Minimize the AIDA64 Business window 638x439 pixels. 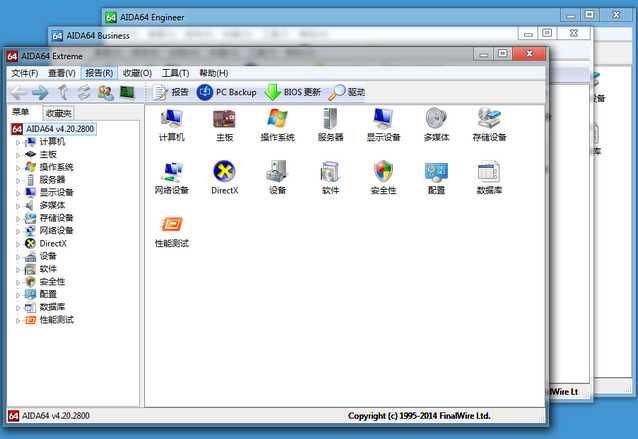[528, 34]
